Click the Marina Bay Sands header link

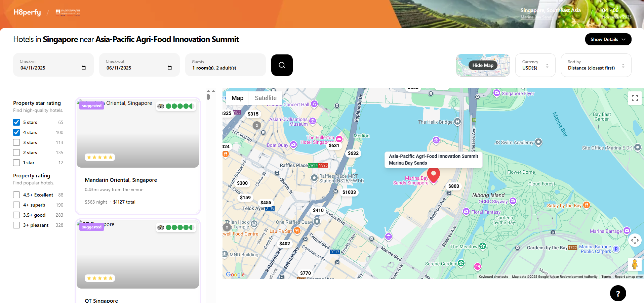(x=537, y=17)
